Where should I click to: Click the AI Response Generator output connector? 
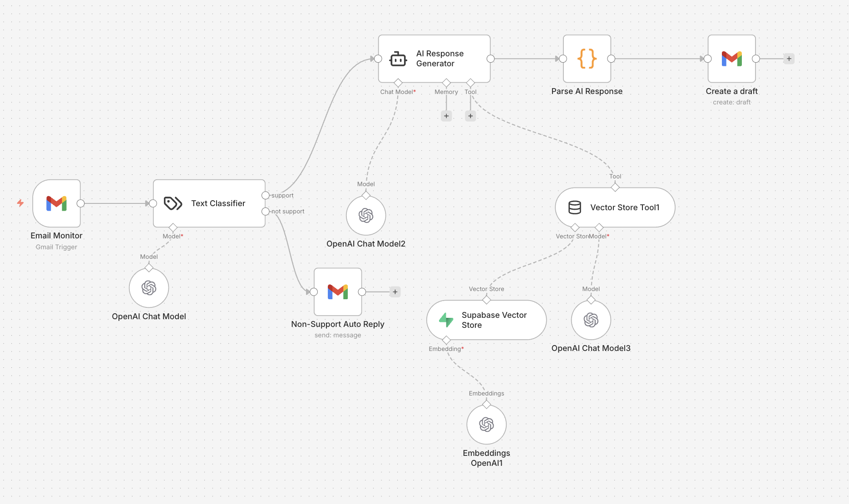pos(491,59)
